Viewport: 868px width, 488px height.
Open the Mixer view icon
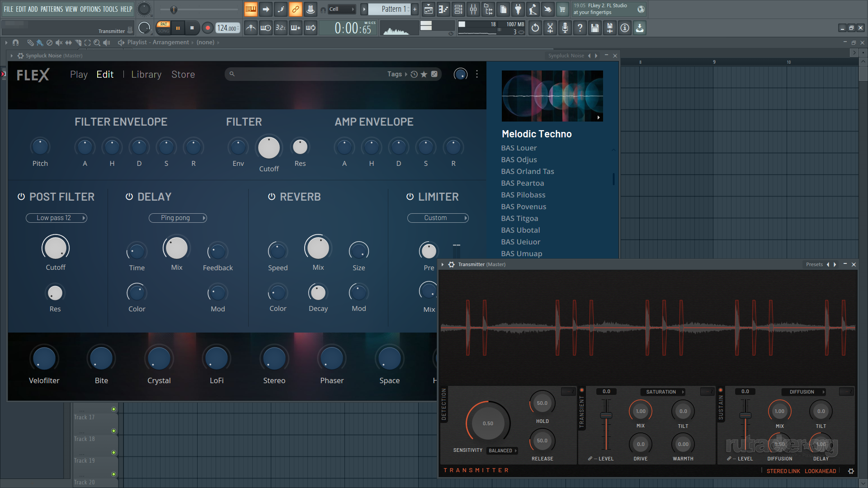click(x=473, y=9)
